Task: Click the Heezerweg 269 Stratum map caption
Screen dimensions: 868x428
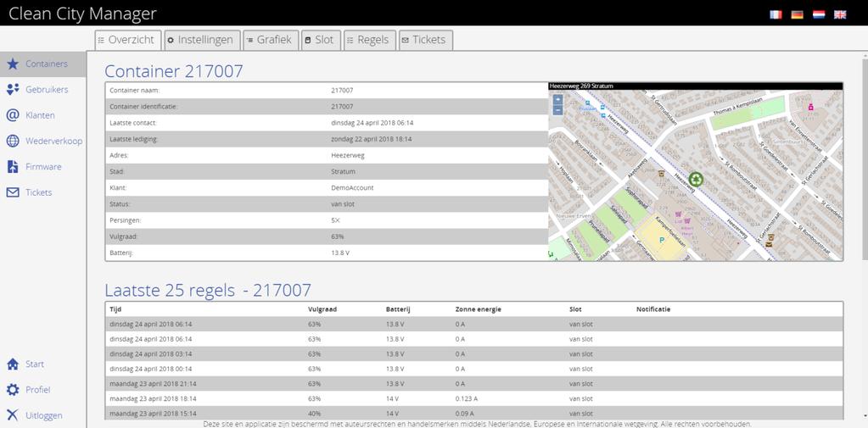Action: tap(581, 86)
